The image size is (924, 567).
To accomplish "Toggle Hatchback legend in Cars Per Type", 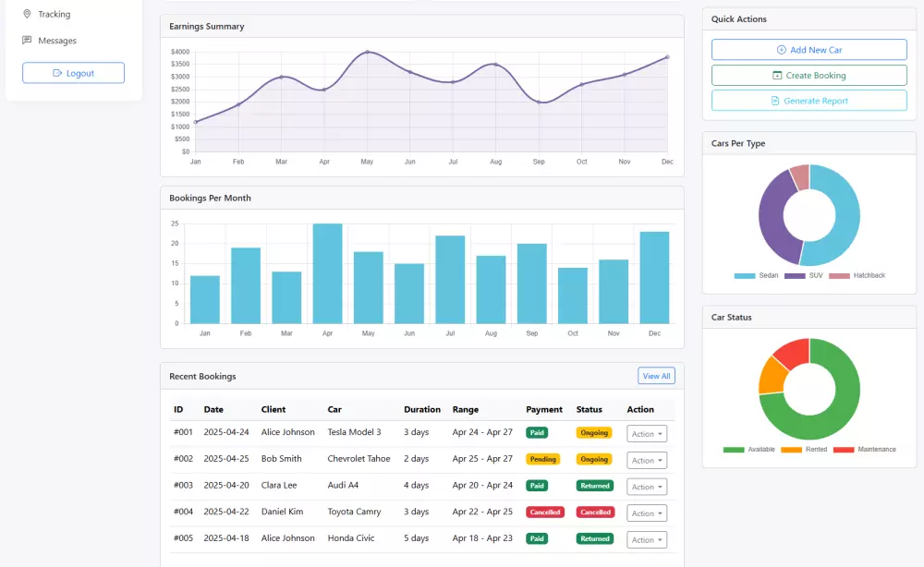I will pos(857,275).
